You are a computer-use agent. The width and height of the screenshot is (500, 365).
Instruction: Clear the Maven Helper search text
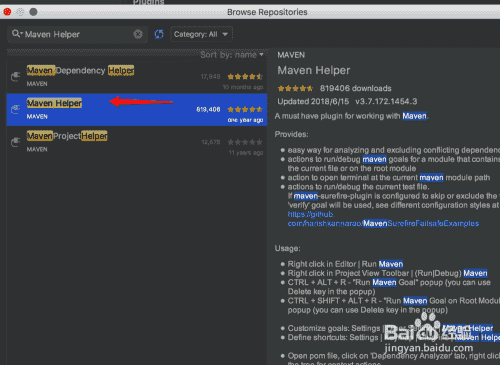(138, 34)
